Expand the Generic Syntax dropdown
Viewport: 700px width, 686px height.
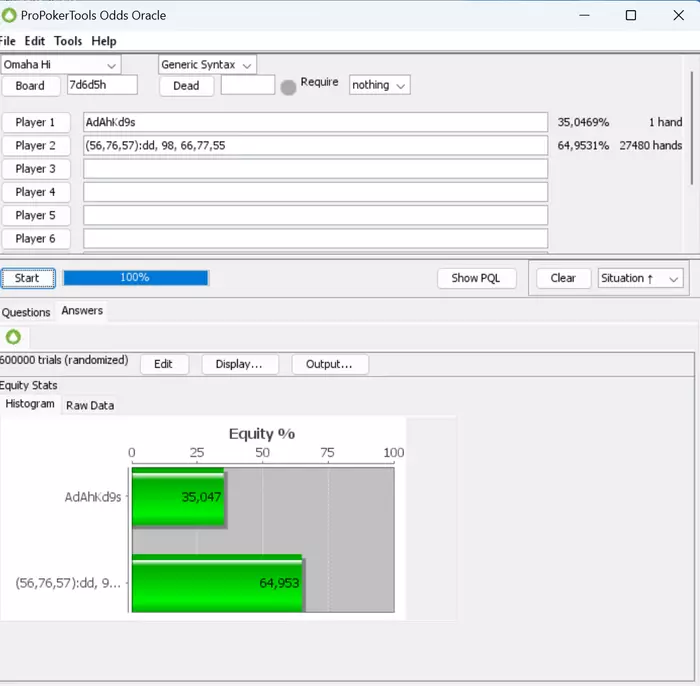207,65
